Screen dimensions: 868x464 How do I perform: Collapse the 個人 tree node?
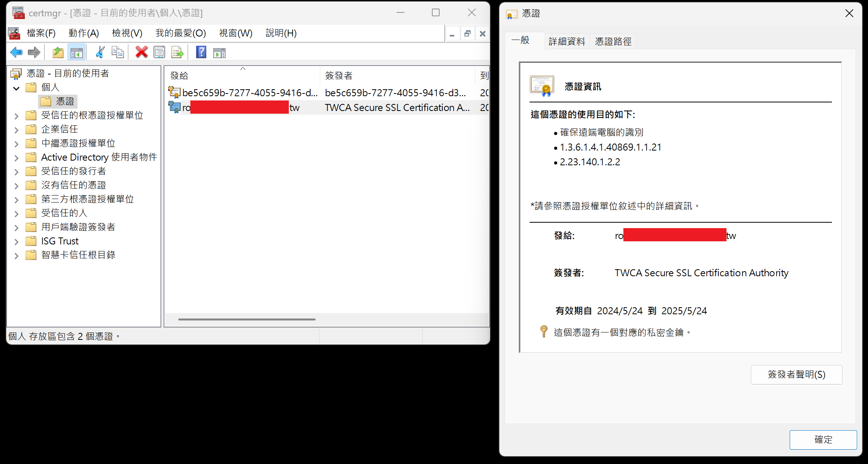(16, 88)
